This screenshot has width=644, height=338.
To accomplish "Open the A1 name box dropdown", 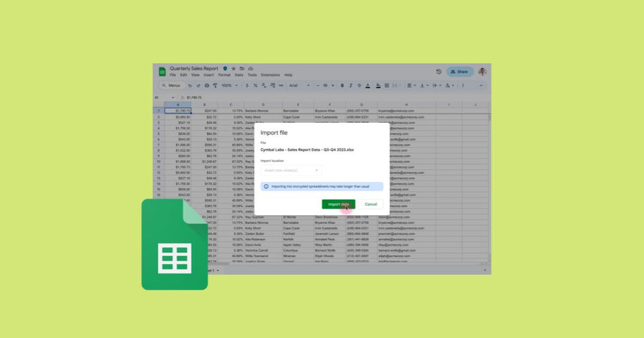I will pyautogui.click(x=173, y=98).
